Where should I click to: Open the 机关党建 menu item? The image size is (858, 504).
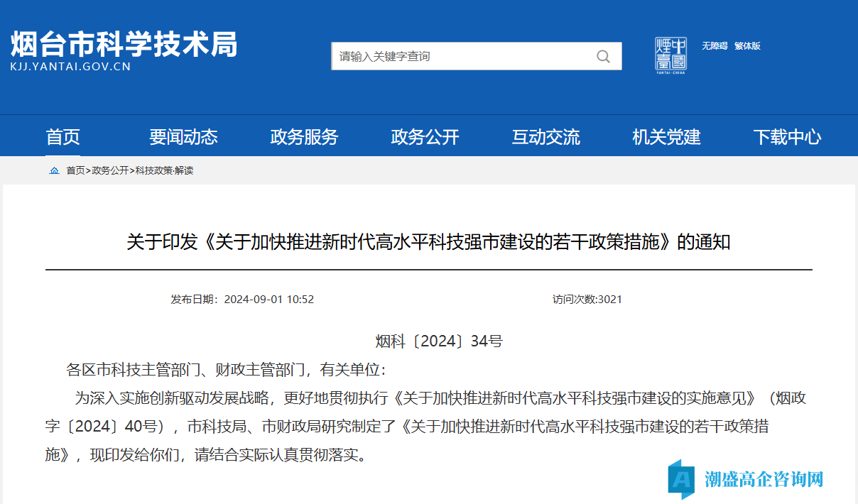point(666,137)
